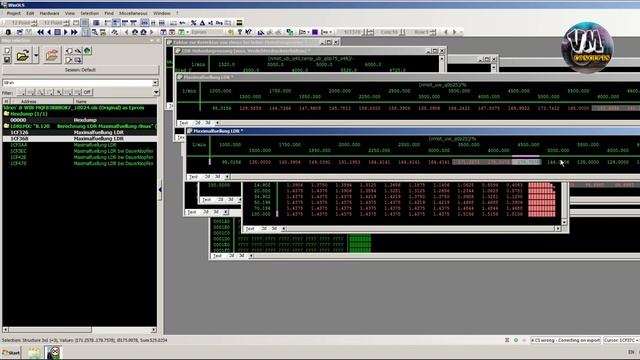The height and width of the screenshot is (360, 640).
Task: Select map row 1CF326 Maximalfuellung LDR
Action: pyautogui.click(x=80, y=132)
